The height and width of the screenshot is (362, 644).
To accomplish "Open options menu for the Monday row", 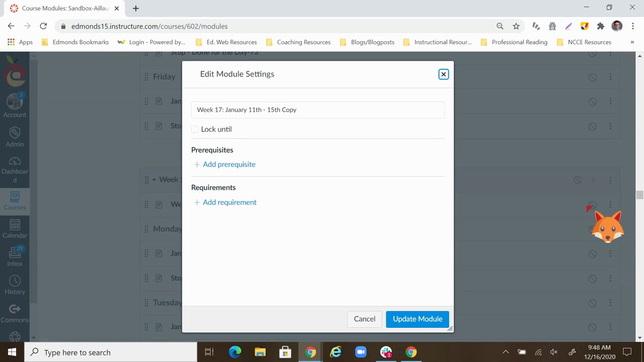I will 610,229.
